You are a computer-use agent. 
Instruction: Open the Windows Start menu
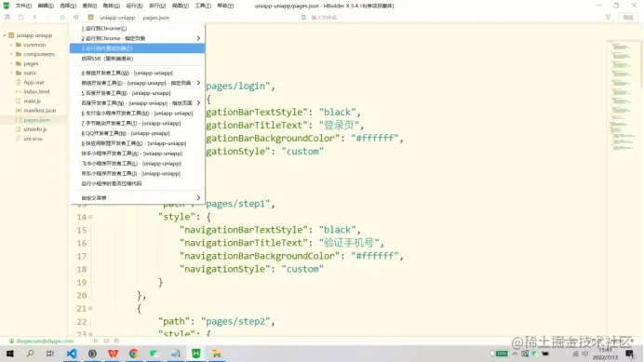[10, 354]
